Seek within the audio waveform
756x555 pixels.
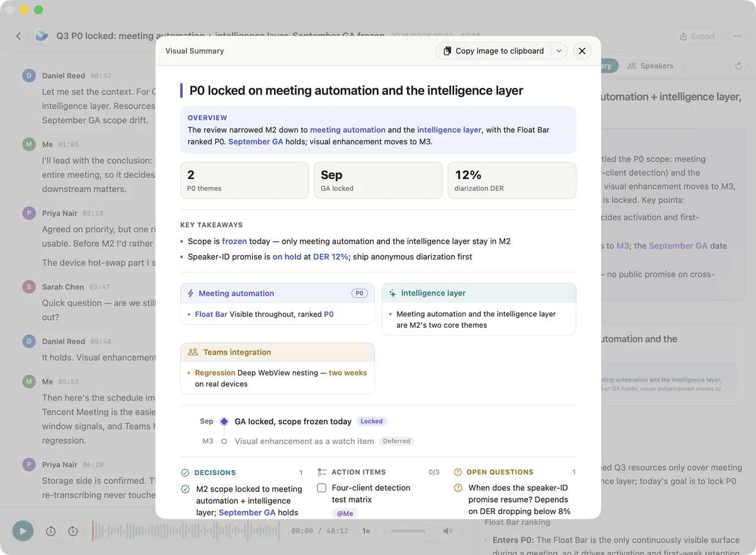click(186, 531)
